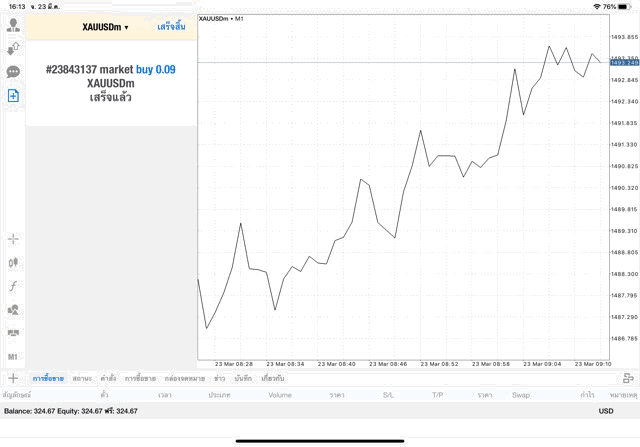640x447 pixels.
Task: Open the accounts person icon
Action: point(14,24)
